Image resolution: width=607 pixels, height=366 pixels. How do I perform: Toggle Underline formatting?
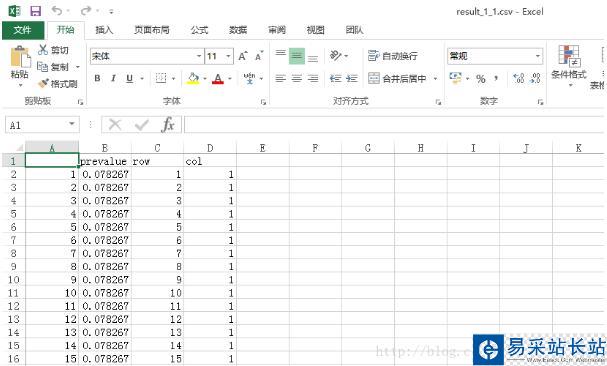130,79
